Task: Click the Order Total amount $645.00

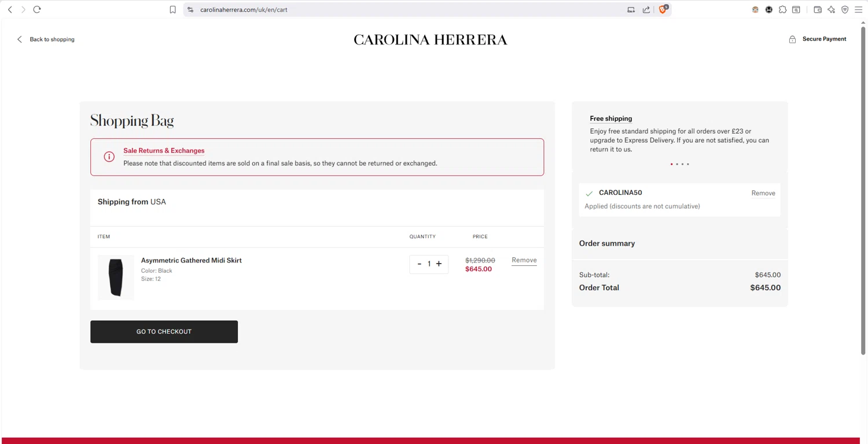Action: coord(766,287)
